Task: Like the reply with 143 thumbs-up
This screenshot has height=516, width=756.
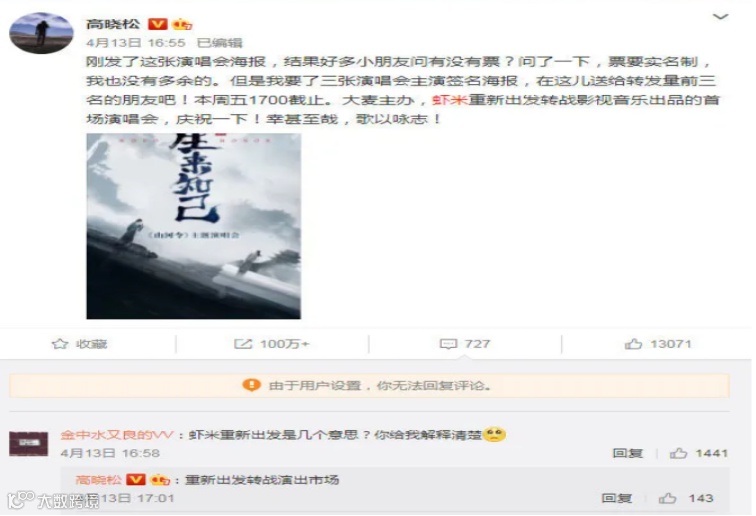Action: (x=667, y=498)
